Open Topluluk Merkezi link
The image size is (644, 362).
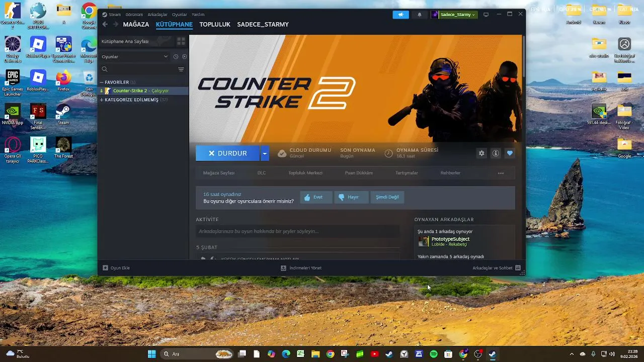[x=305, y=173]
